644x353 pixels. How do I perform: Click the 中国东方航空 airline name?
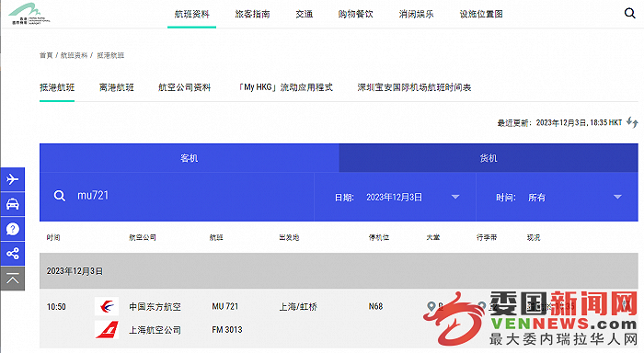[155, 307]
